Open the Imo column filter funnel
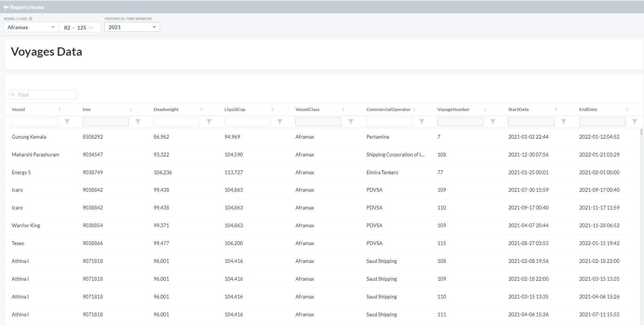644x325 pixels. point(138,122)
